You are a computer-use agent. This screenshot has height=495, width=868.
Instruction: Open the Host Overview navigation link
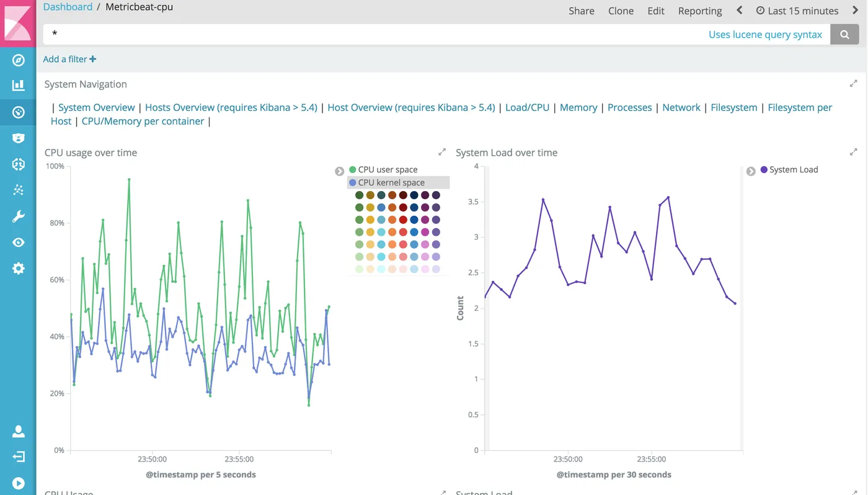tap(411, 107)
